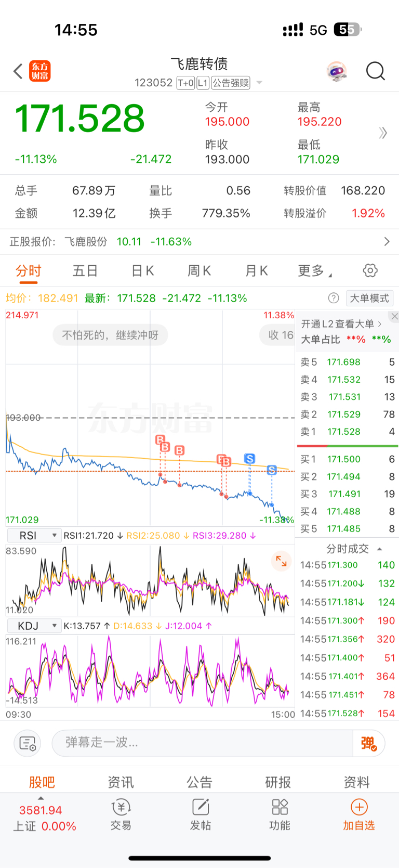Expand chart to fullscreen icon
The height and width of the screenshot is (868, 399).
pyautogui.click(x=281, y=561)
